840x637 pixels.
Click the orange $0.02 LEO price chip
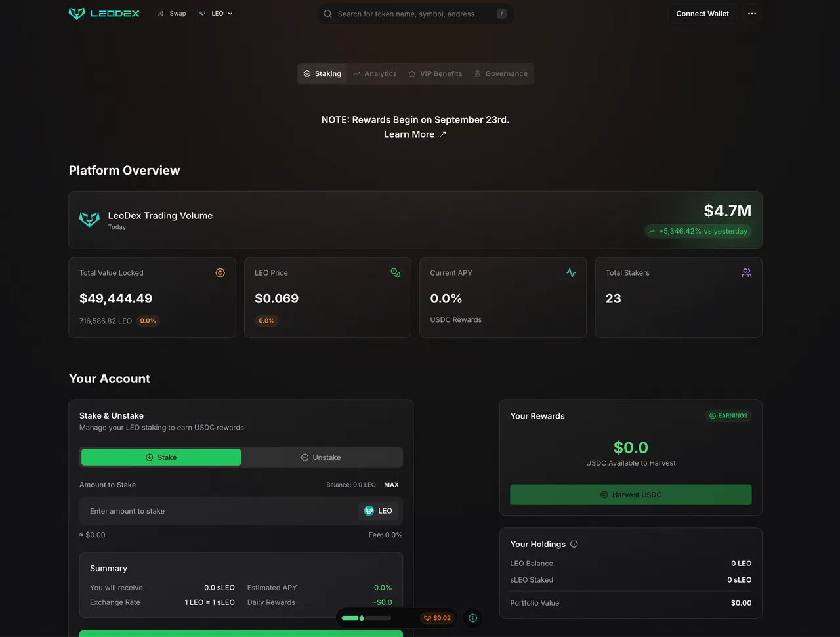pos(438,618)
